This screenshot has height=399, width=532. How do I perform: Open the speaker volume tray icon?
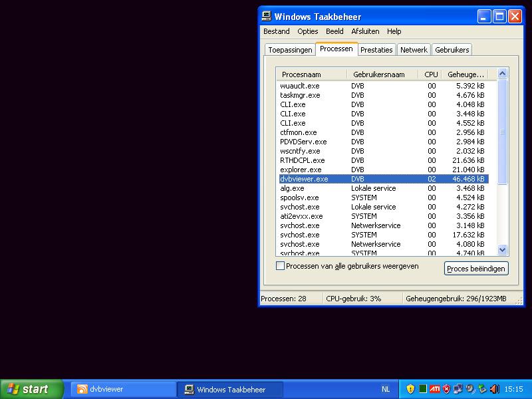(493, 389)
